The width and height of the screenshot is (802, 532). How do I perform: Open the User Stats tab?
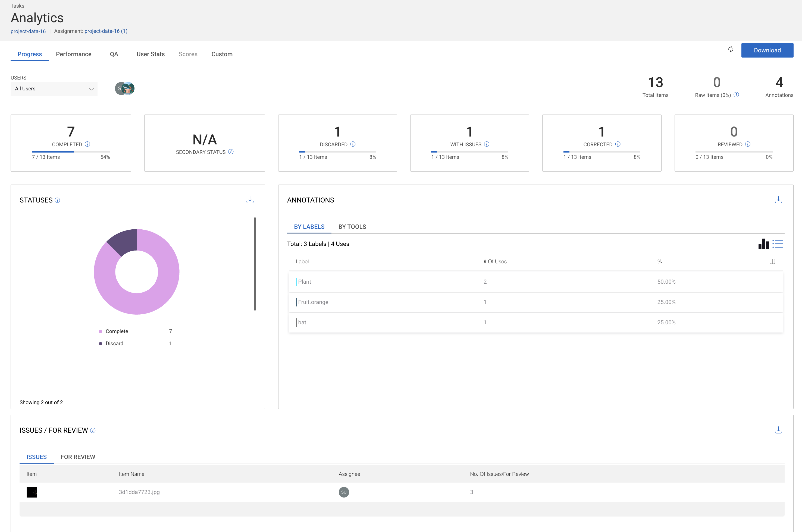click(x=151, y=54)
